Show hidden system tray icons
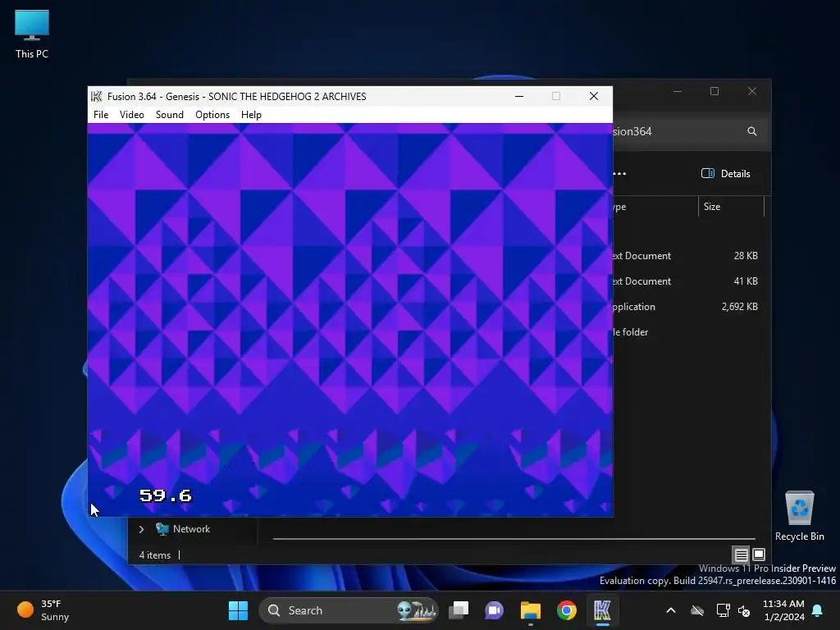Image resolution: width=840 pixels, height=630 pixels. point(671,610)
